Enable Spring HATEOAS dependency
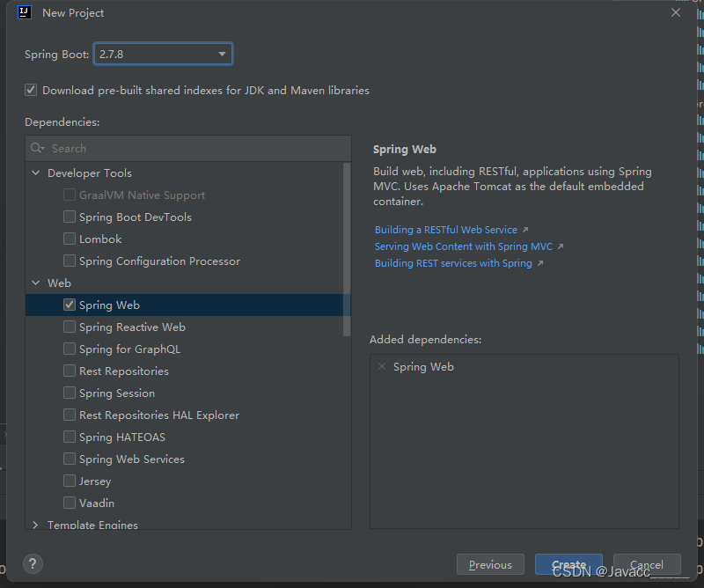Viewport: 704px width, 588px height. click(x=70, y=437)
